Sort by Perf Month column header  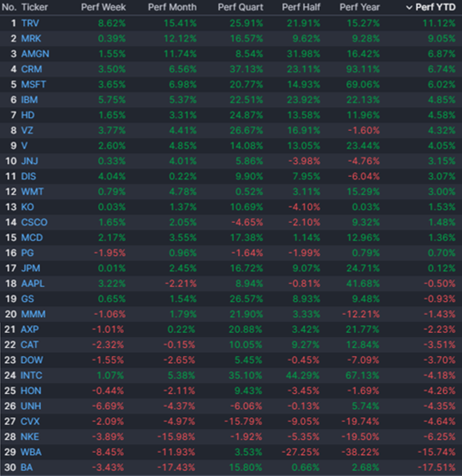point(172,8)
